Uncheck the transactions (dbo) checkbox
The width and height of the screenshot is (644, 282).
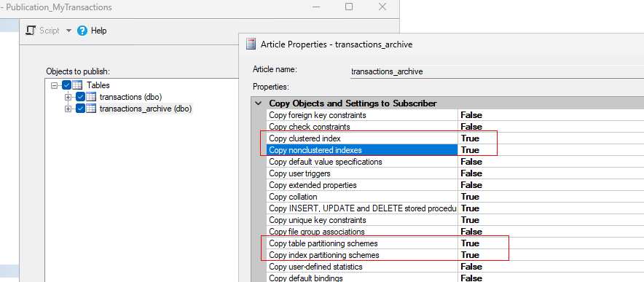coord(80,97)
